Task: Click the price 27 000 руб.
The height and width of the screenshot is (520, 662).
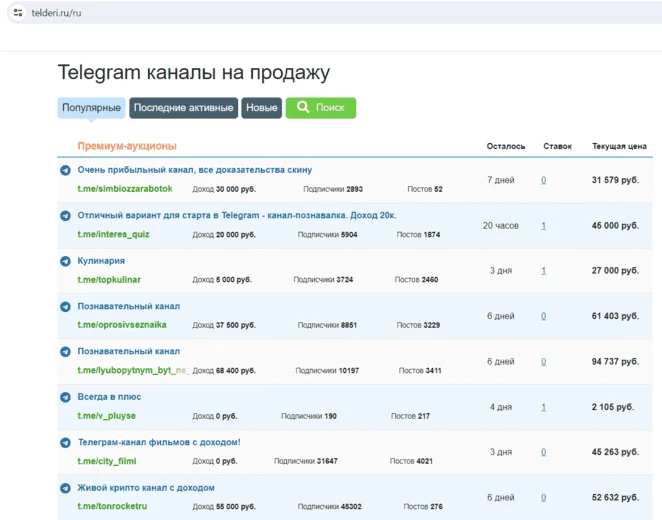Action: pyautogui.click(x=615, y=271)
